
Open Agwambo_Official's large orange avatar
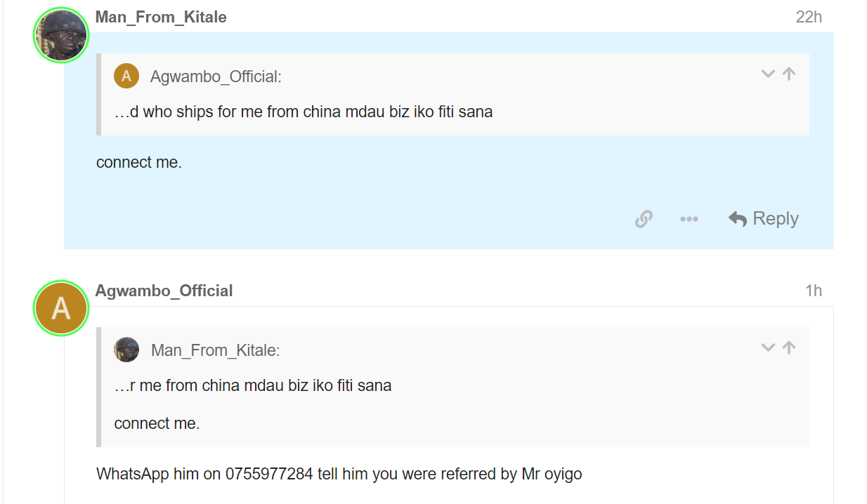pyautogui.click(x=60, y=307)
